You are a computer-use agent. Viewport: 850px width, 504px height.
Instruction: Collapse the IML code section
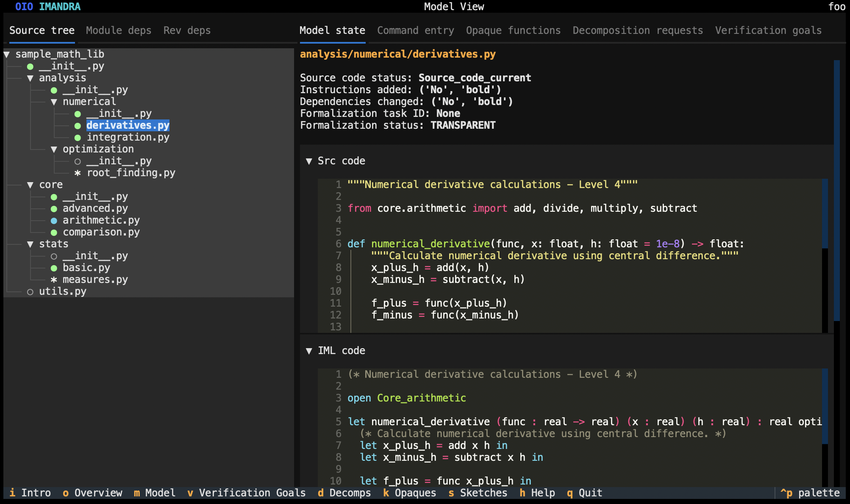[309, 351]
